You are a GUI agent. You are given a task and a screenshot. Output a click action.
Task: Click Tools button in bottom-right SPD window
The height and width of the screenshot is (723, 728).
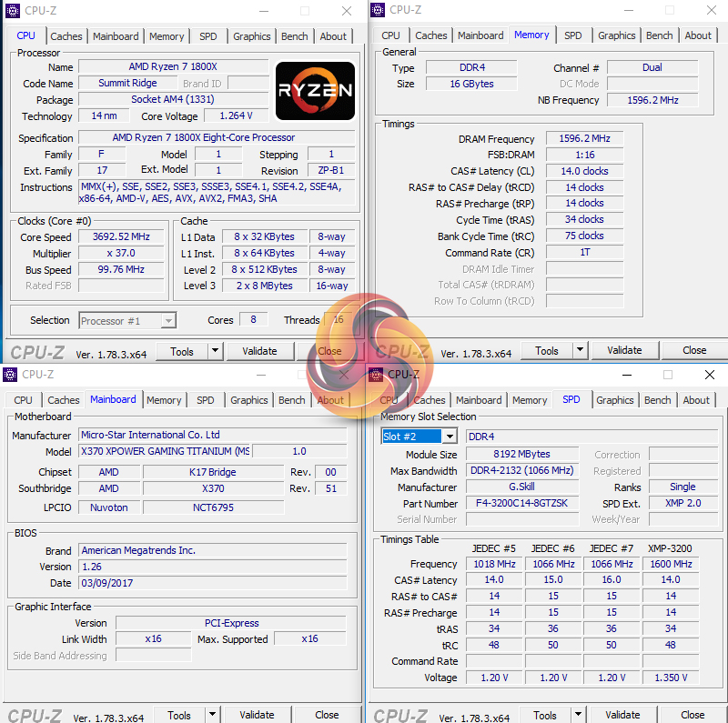coord(544,716)
